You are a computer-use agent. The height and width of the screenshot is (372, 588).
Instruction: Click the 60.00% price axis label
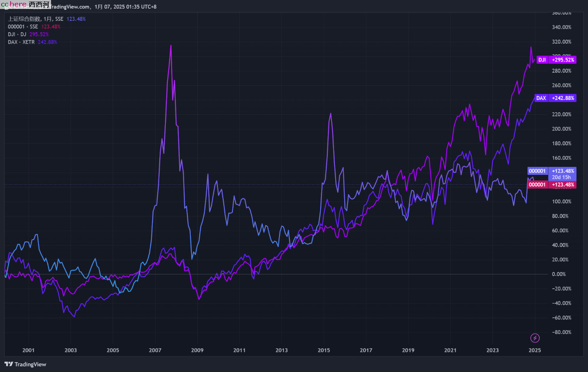coord(560,231)
